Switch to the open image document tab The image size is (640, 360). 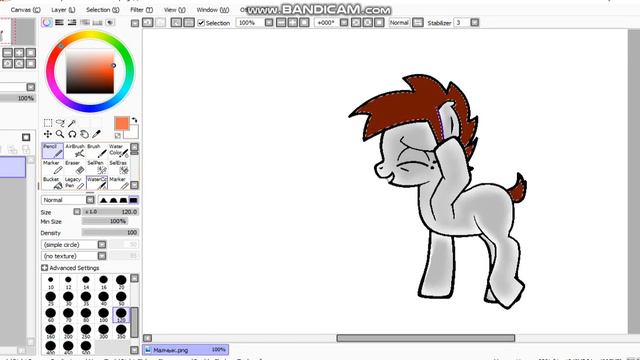(x=185, y=350)
